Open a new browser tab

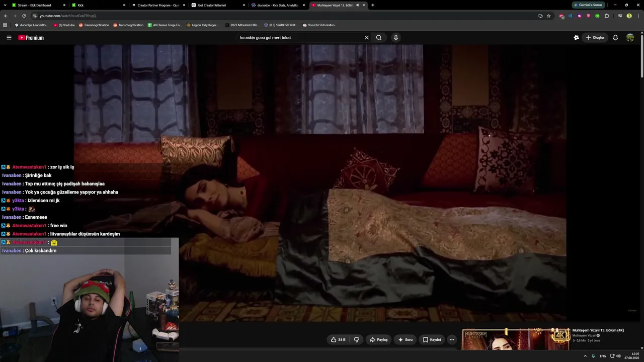373,5
